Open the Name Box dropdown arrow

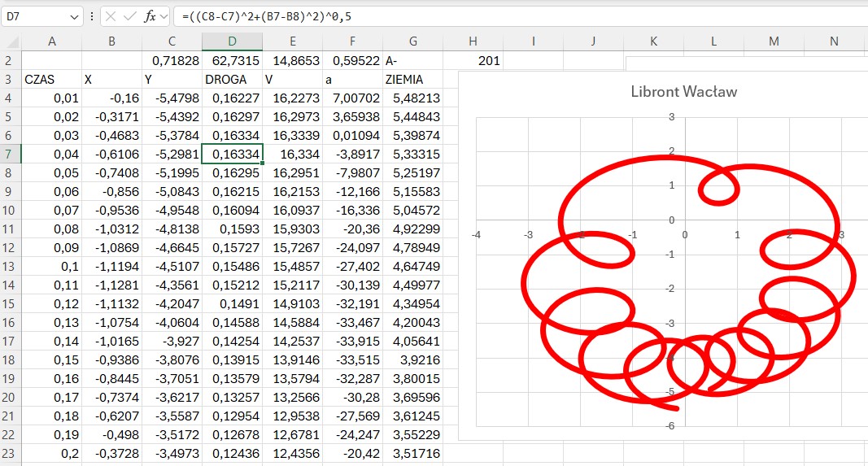click(x=74, y=16)
